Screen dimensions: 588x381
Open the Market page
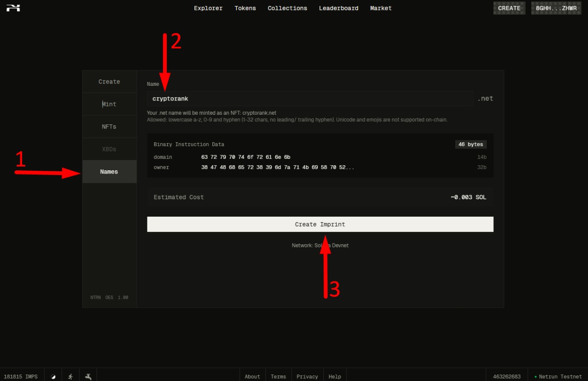381,8
